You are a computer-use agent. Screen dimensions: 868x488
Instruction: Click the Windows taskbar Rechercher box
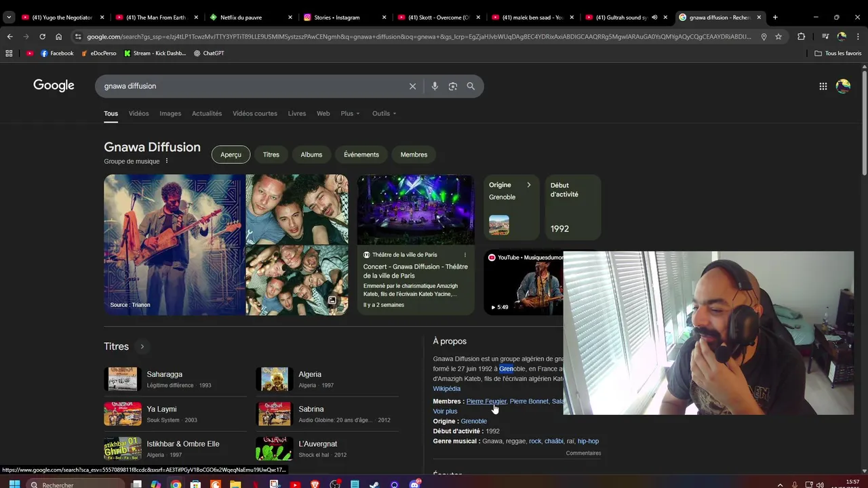[75, 485]
